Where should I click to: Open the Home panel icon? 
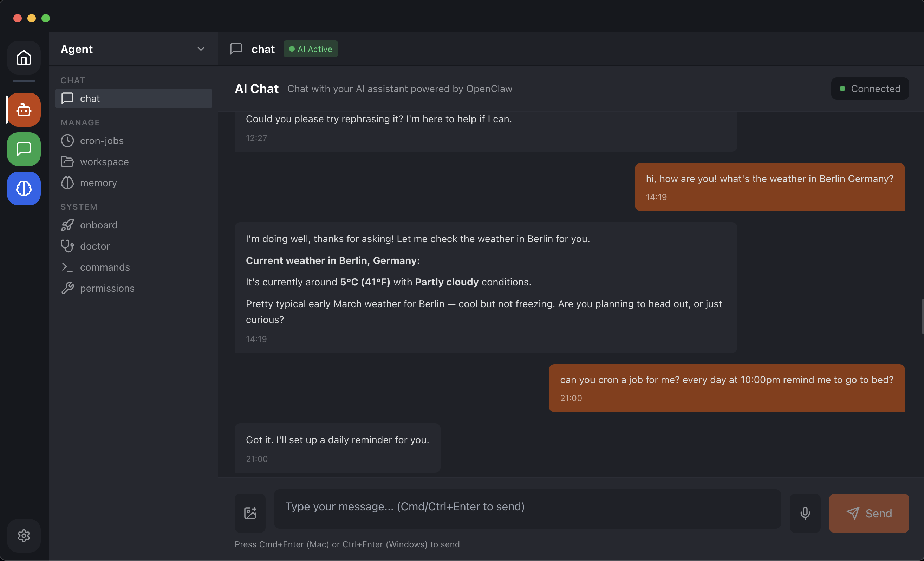coord(23,58)
